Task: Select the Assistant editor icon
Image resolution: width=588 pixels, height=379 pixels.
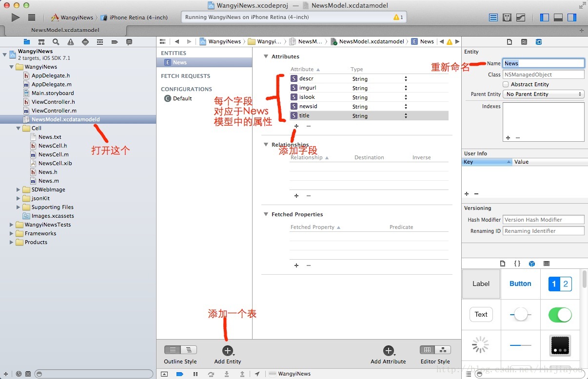Action: point(507,18)
